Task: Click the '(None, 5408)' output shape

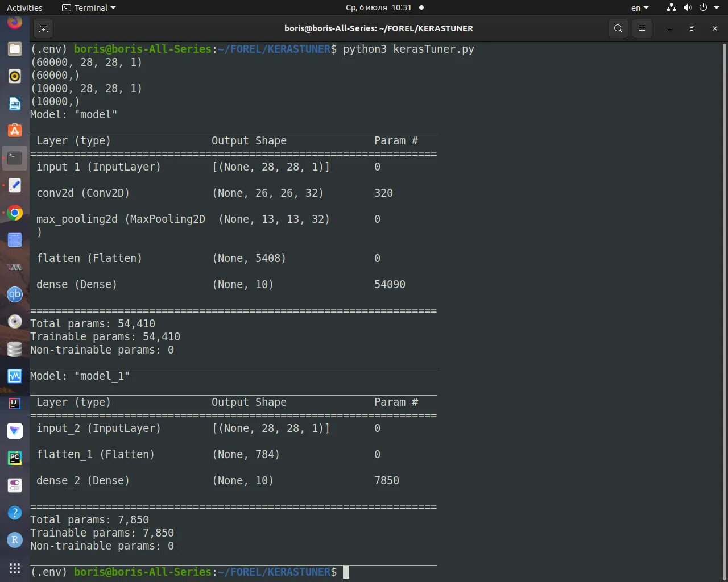Action: (249, 258)
